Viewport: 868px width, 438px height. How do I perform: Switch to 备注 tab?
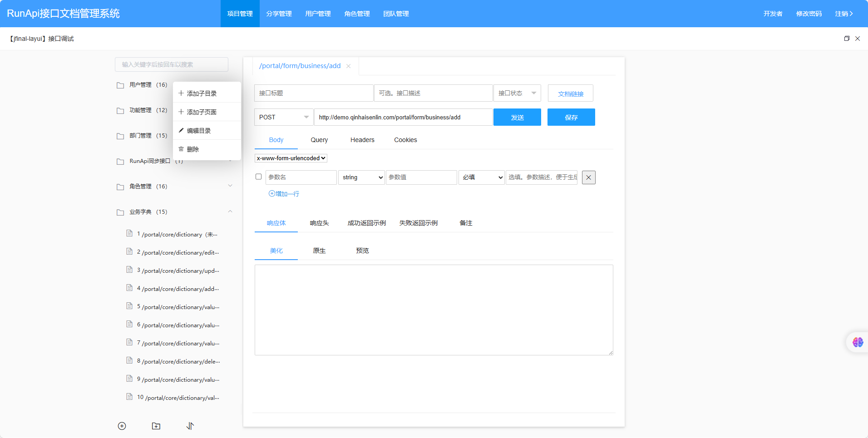(466, 223)
